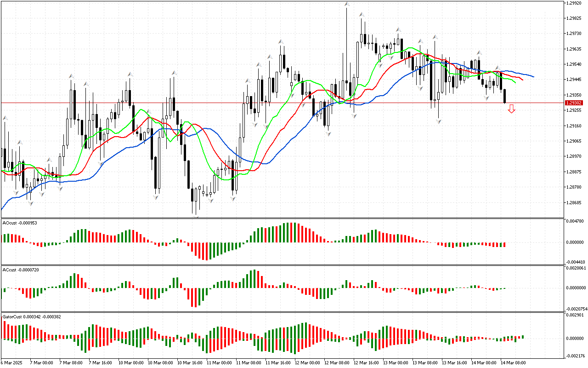Click the red 1.29302 current price tag
Screen dimensions: 588x368
pos(574,103)
